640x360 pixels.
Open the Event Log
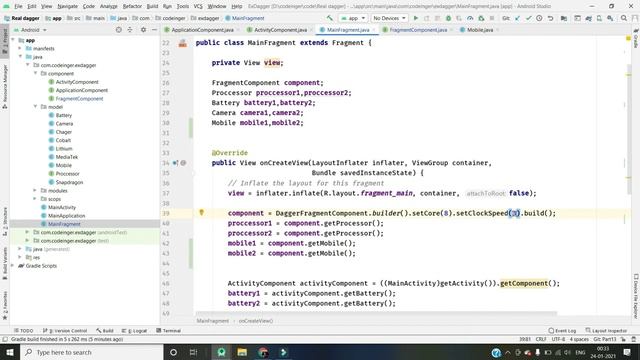[562, 330]
